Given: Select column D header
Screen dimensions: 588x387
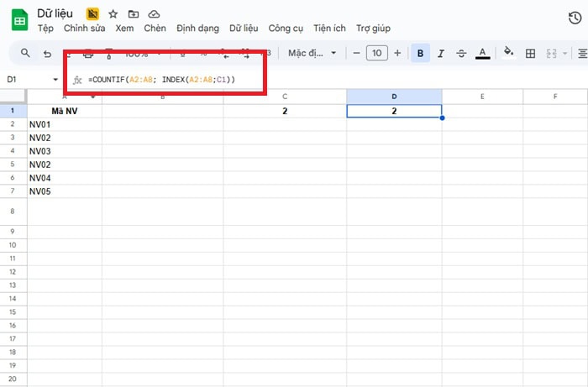Looking at the screenshot, I should pyautogui.click(x=394, y=97).
